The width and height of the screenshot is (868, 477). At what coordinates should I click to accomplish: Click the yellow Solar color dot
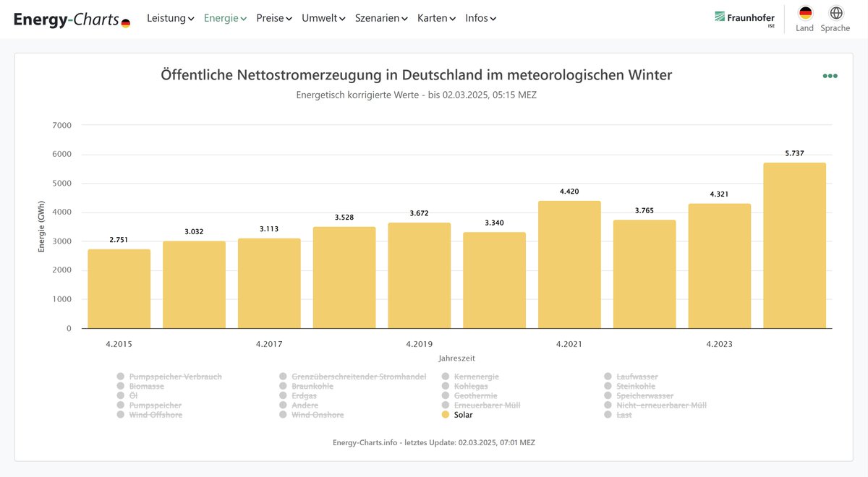click(444, 414)
